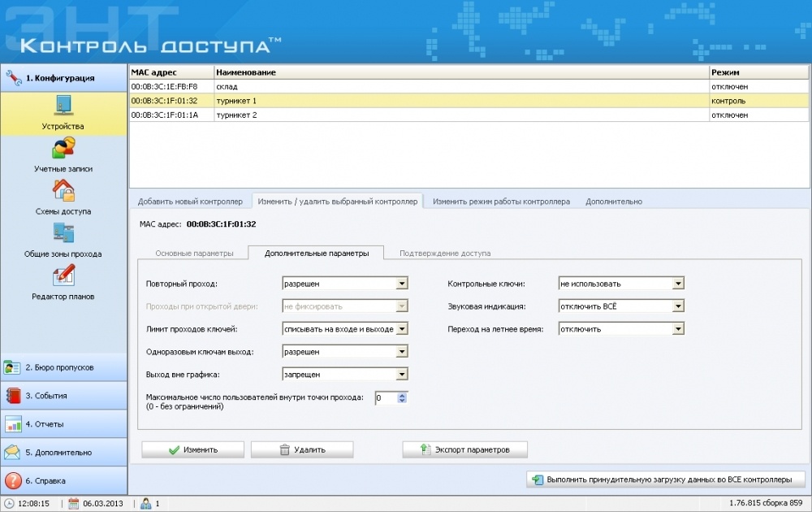The image size is (812, 512).
Task: Click the clock icon in status bar
Action: point(9,503)
